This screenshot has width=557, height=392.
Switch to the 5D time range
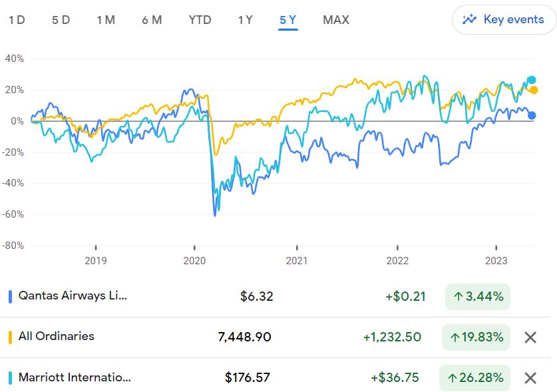point(61,20)
